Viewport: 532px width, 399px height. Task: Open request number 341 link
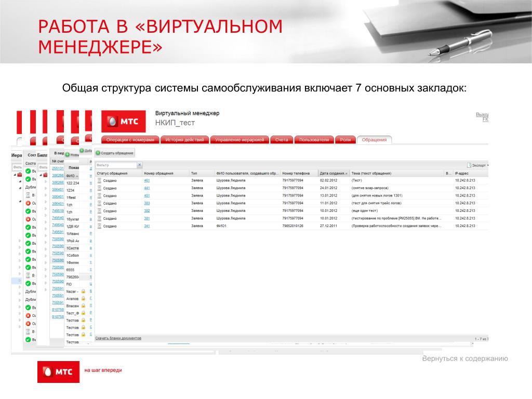[x=147, y=226]
